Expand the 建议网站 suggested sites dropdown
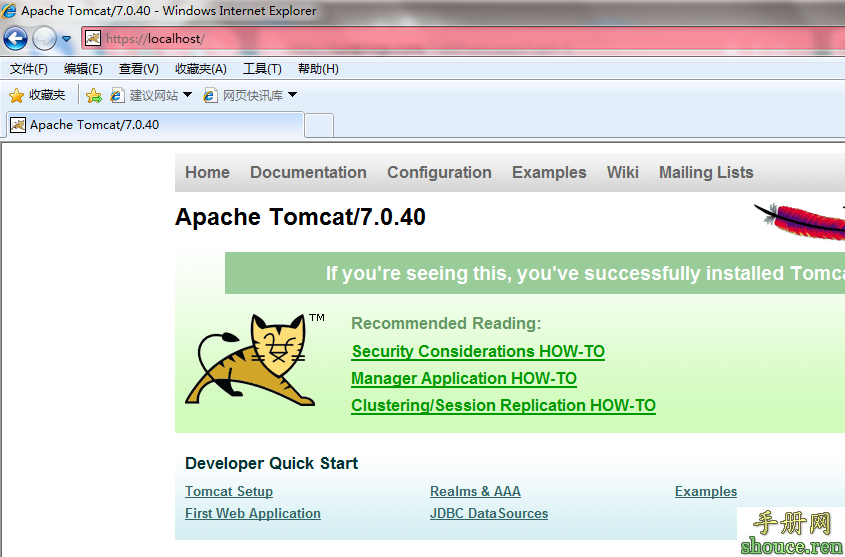The height and width of the screenshot is (557, 845). 187,95
